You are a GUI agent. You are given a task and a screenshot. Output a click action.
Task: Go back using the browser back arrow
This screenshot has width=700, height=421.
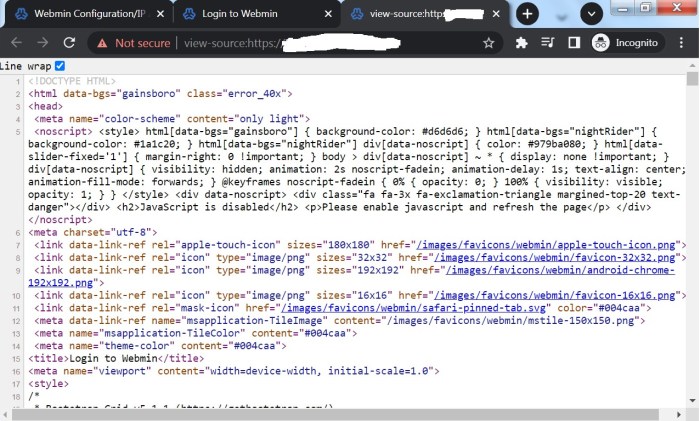coord(17,43)
